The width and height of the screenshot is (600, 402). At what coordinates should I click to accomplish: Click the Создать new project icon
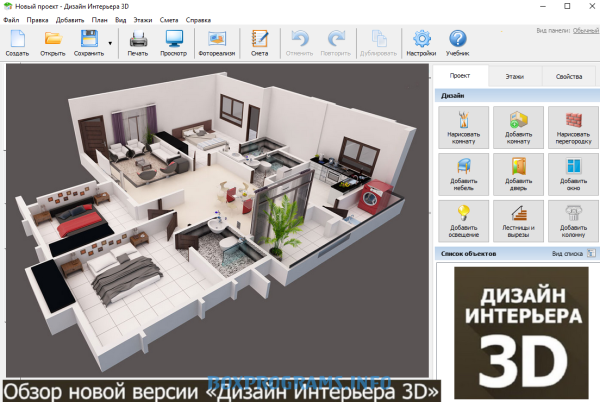(x=18, y=43)
